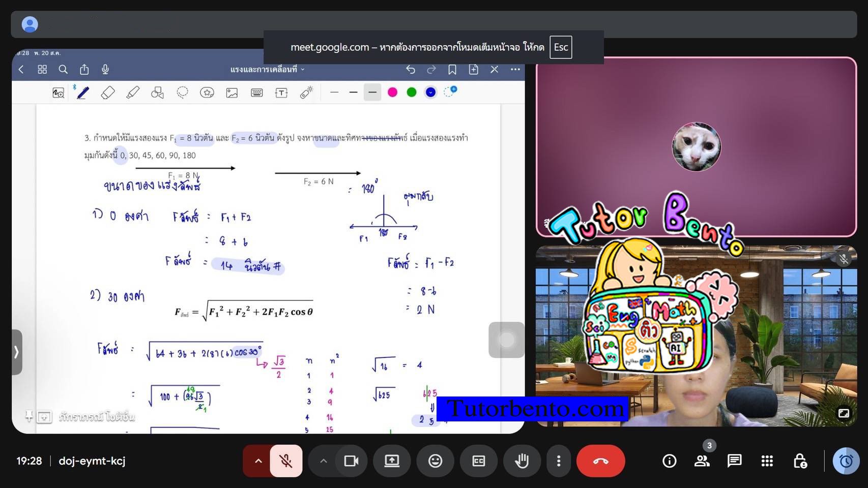Viewport: 868px width, 488px height.
Task: Tap the floating round assistive button
Action: 506,340
